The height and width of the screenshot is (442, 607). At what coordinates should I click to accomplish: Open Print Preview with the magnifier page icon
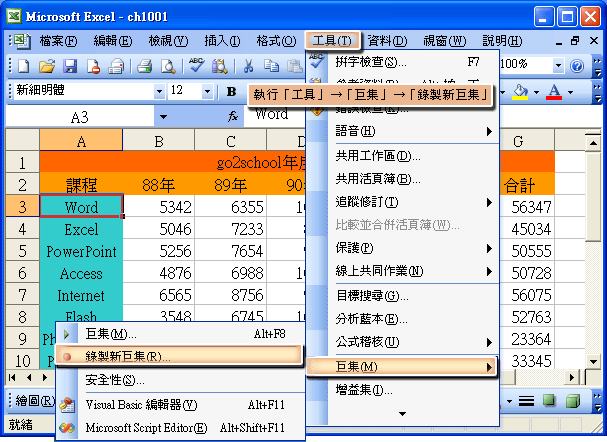click(x=168, y=66)
